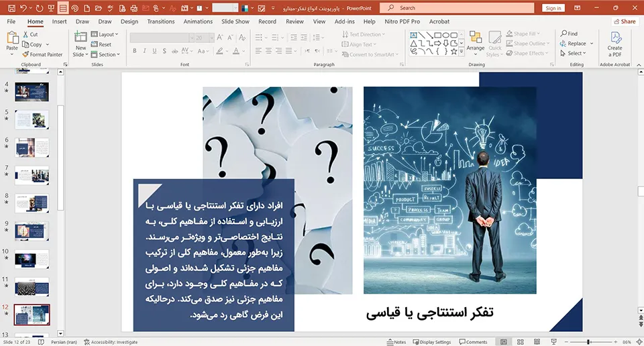Expand the Section dropdown
The width and height of the screenshot is (644, 346).
tap(105, 54)
